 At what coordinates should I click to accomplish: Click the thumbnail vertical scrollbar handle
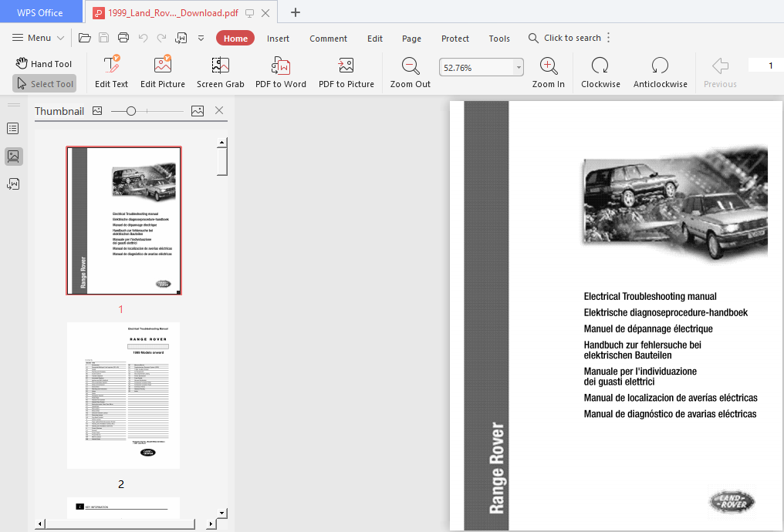222,162
